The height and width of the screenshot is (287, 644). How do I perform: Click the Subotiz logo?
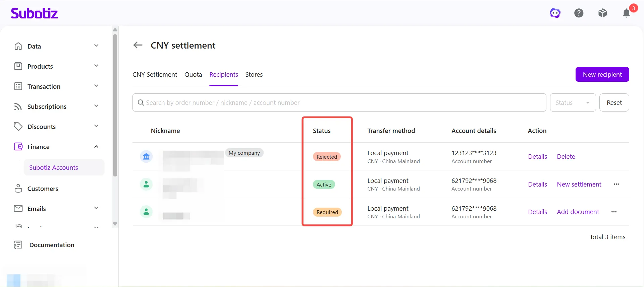(x=34, y=13)
